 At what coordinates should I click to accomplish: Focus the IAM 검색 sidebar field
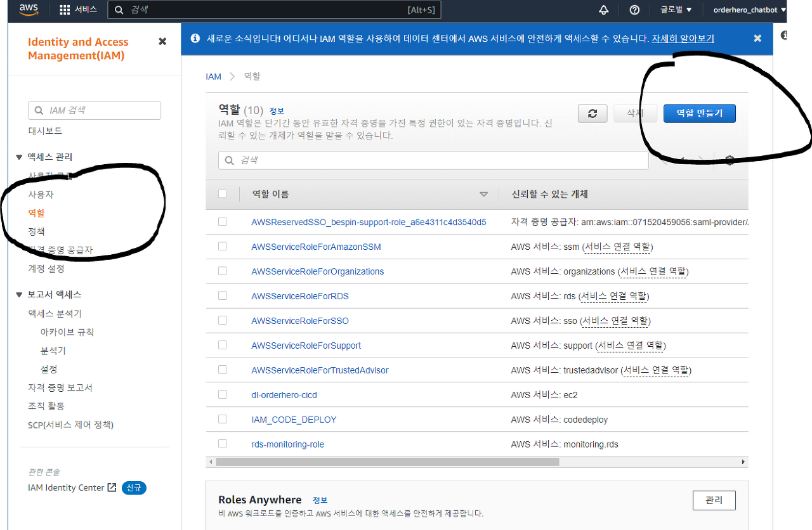click(95, 110)
